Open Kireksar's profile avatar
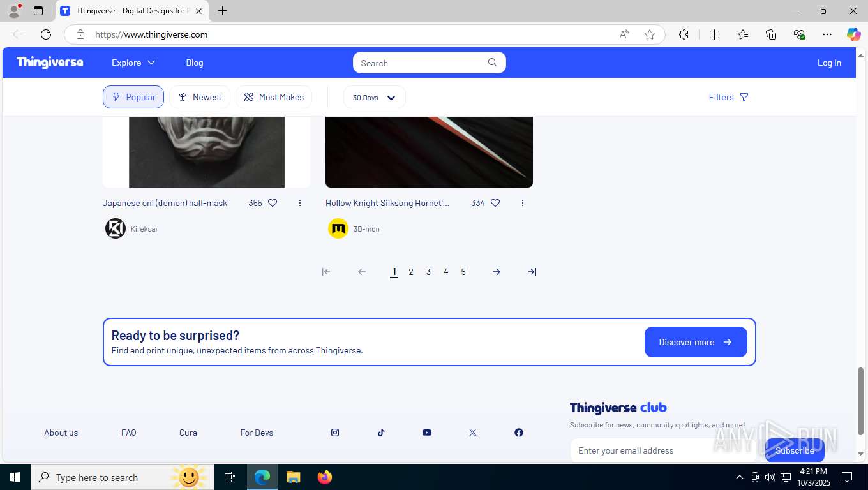868x490 pixels. [116, 228]
